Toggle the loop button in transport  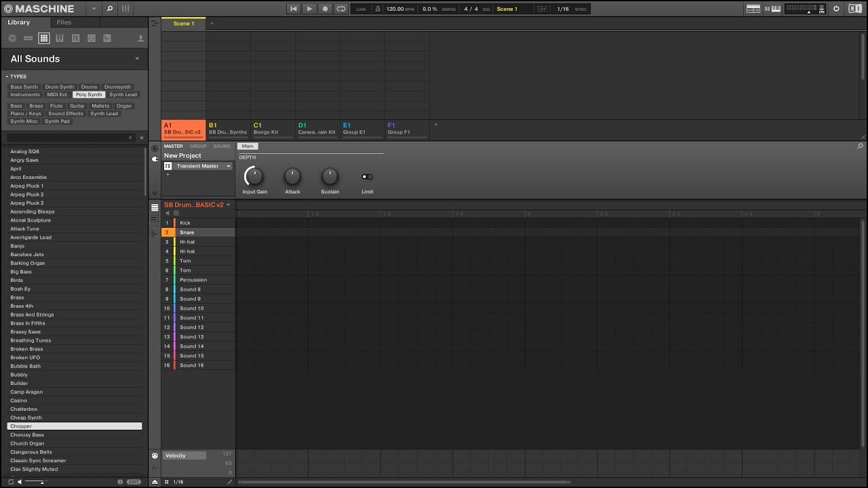341,9
